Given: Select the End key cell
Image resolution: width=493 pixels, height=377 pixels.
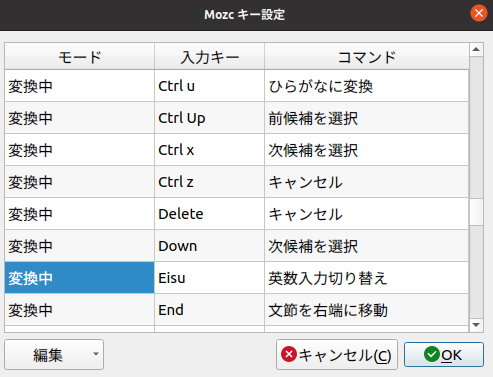Looking at the screenshot, I should tap(209, 310).
